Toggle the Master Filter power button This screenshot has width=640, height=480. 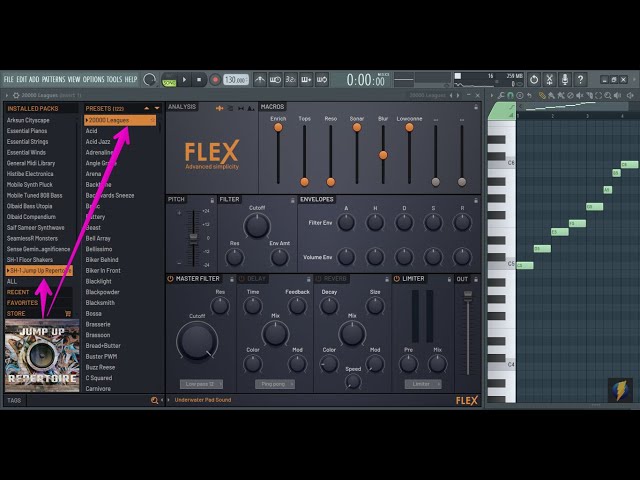pos(170,278)
